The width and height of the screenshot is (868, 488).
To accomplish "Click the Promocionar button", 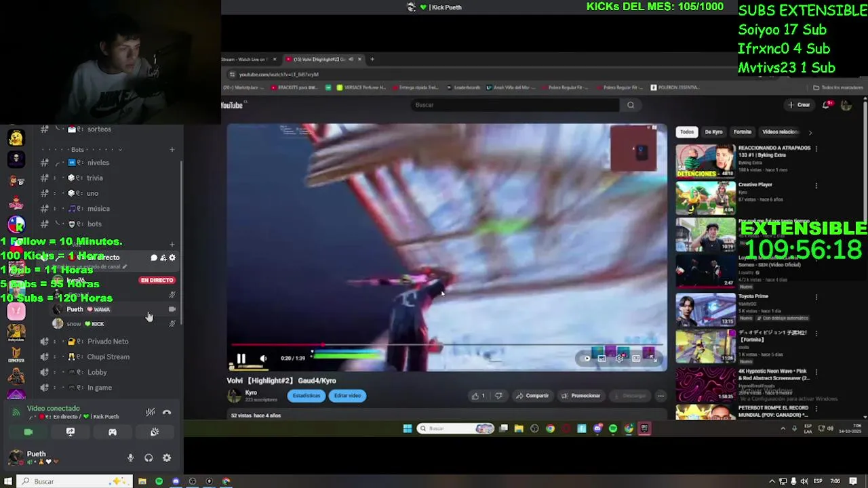I will (x=581, y=396).
